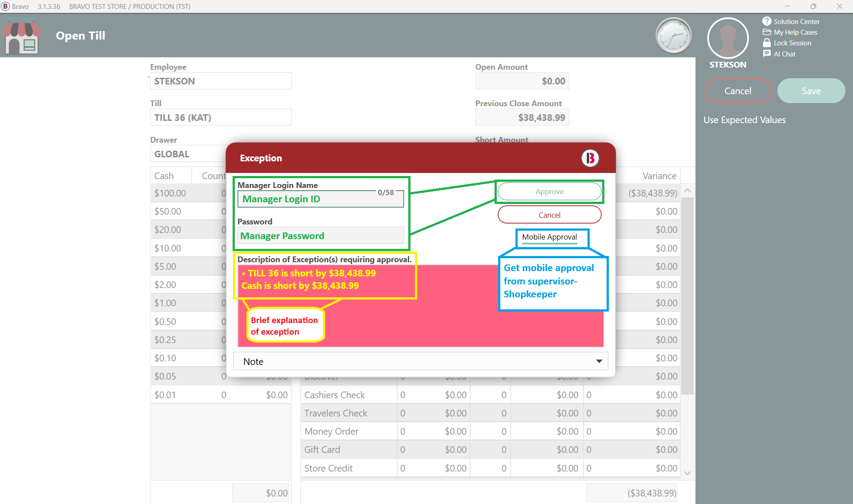Focus the manager Password field
This screenshot has height=504, width=853.
(321, 236)
